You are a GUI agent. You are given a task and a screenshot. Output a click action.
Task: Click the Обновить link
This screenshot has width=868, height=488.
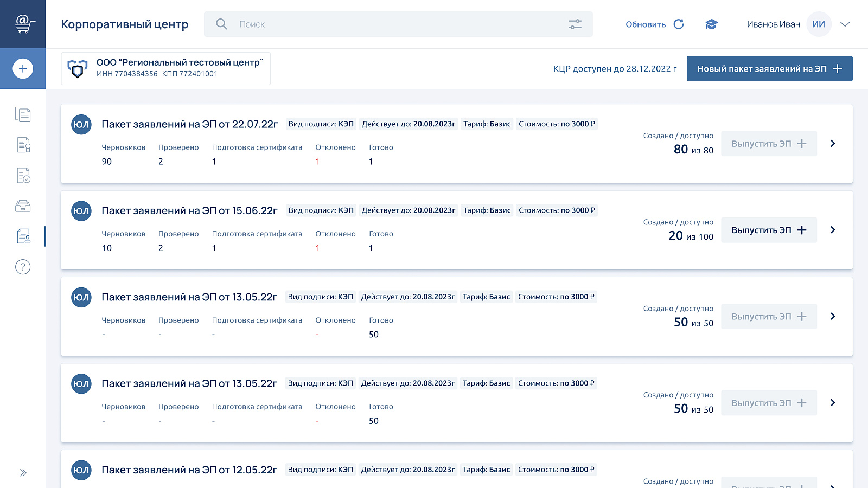click(x=646, y=24)
